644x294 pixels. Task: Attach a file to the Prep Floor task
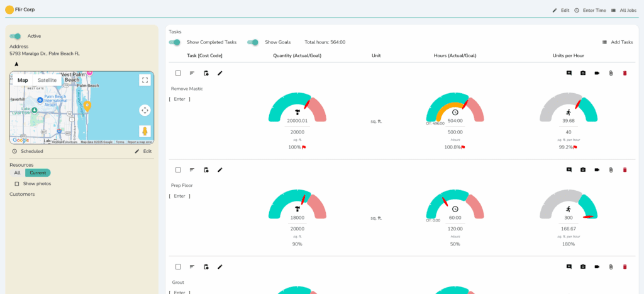coord(611,170)
